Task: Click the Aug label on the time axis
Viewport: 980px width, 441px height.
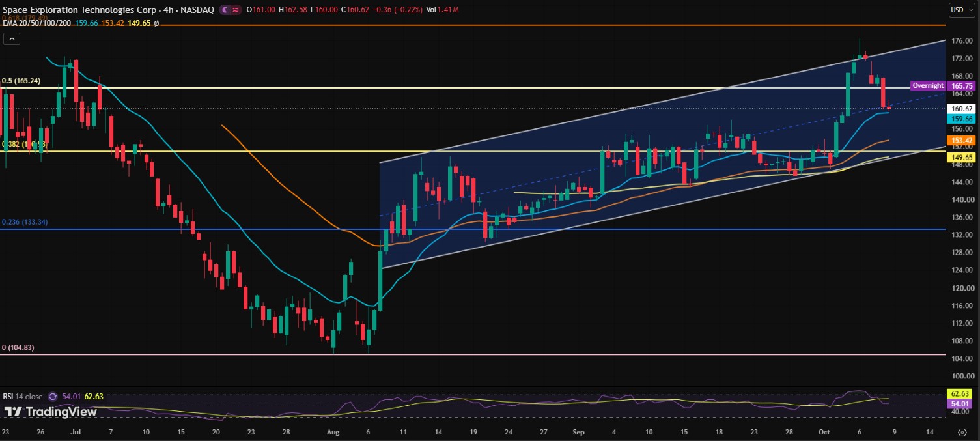Action: tap(333, 432)
